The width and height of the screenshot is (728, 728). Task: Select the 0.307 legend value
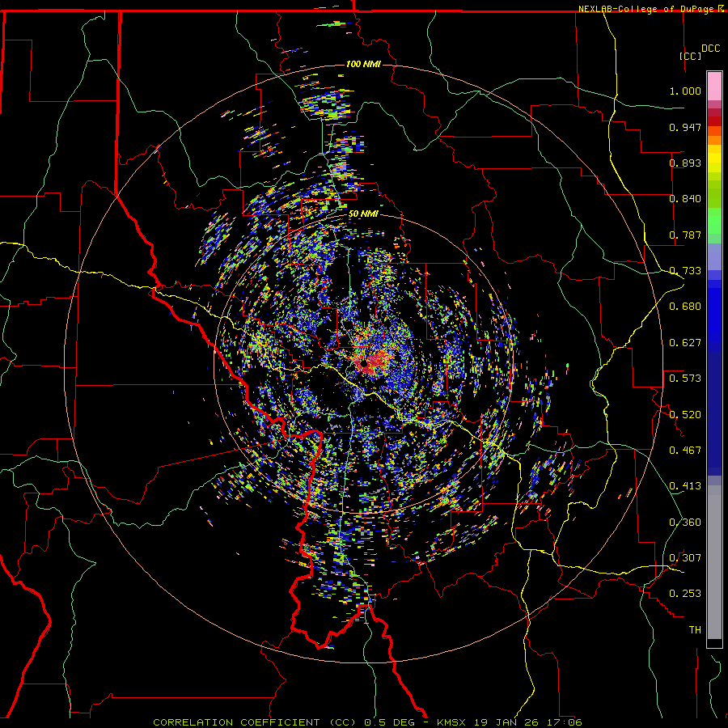pos(685,557)
